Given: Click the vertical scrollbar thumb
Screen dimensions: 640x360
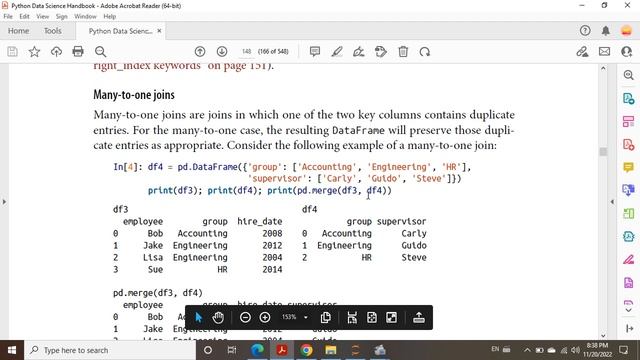Looking at the screenshot, I should coord(603,151).
